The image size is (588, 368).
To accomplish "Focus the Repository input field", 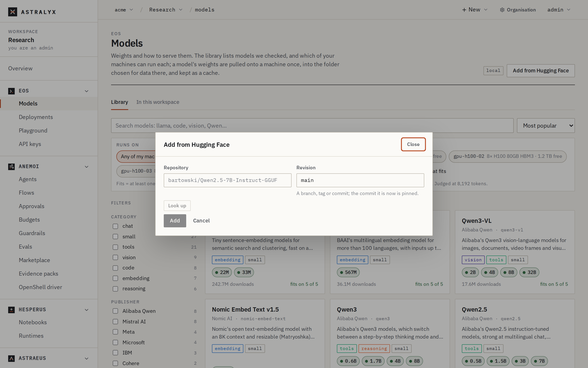I will pos(227,180).
